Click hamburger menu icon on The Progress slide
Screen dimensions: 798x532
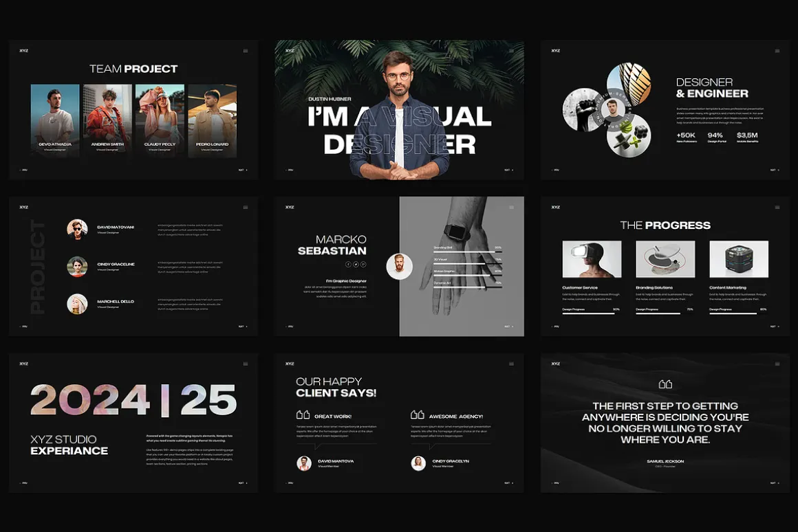pos(777,208)
